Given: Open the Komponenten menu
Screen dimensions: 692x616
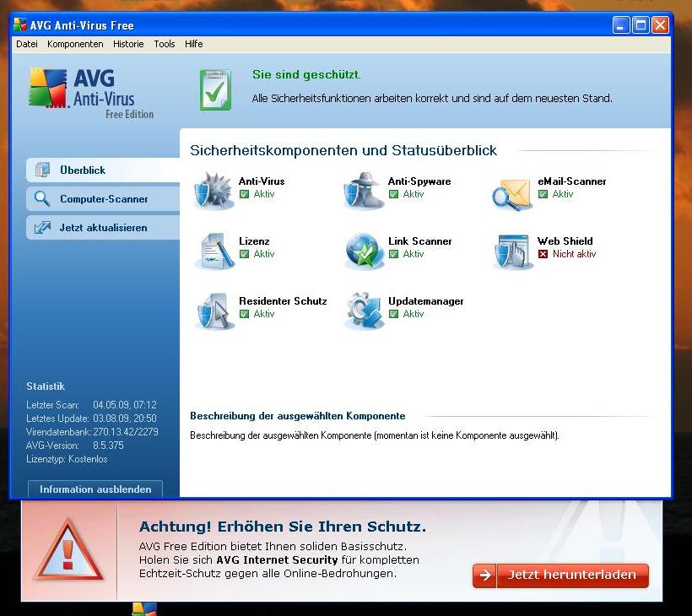Looking at the screenshot, I should (x=75, y=44).
